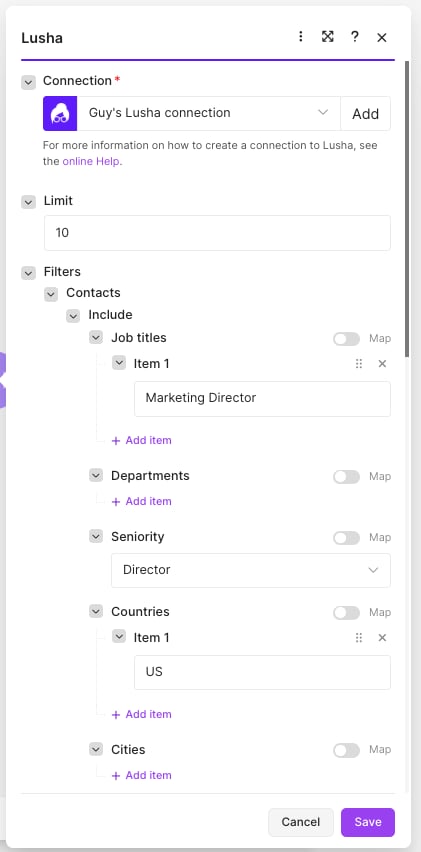The height and width of the screenshot is (852, 421).
Task: Click the US country input field
Action: 262,673
